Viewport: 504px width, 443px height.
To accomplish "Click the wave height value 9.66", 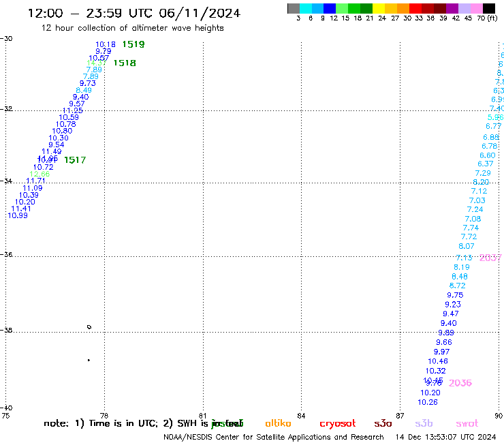I will pos(444,343).
